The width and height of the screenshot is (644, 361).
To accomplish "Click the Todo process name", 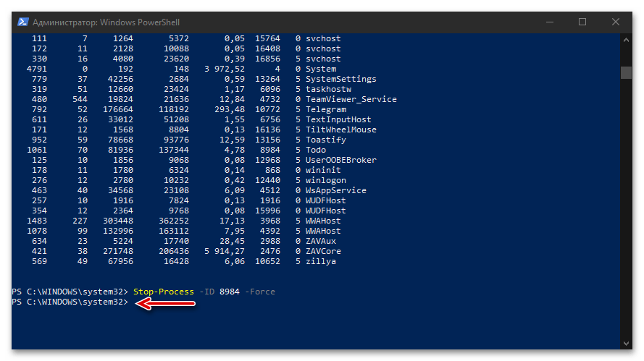I will click(x=316, y=150).
